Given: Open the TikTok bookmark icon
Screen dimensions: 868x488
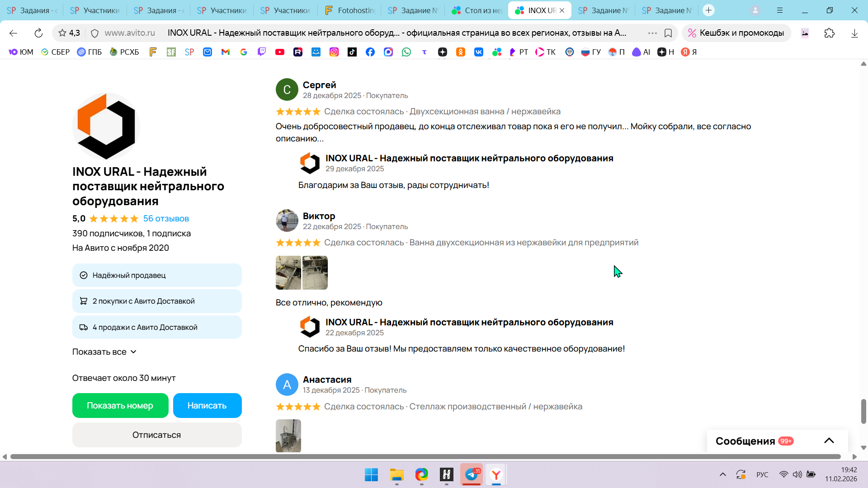Looking at the screenshot, I should point(352,52).
